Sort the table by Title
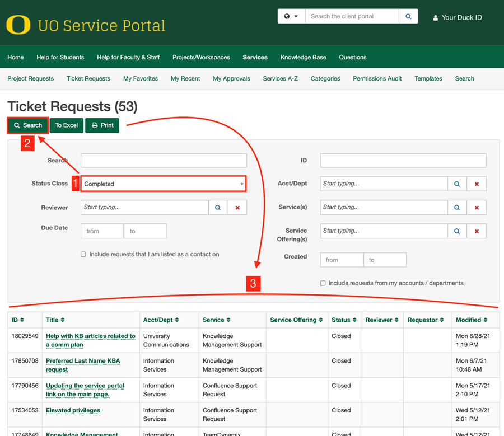 55,320
